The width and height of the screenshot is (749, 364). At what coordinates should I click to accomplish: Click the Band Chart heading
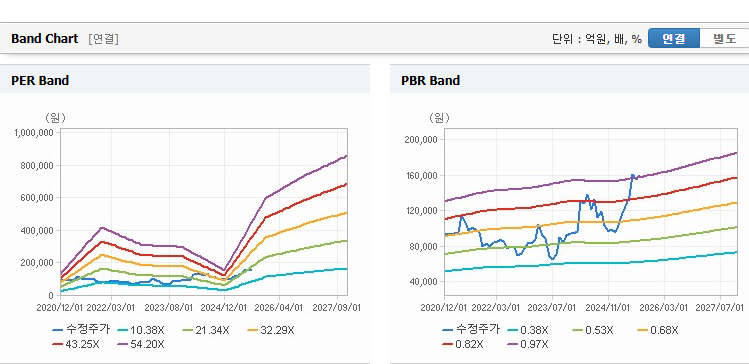(x=44, y=39)
